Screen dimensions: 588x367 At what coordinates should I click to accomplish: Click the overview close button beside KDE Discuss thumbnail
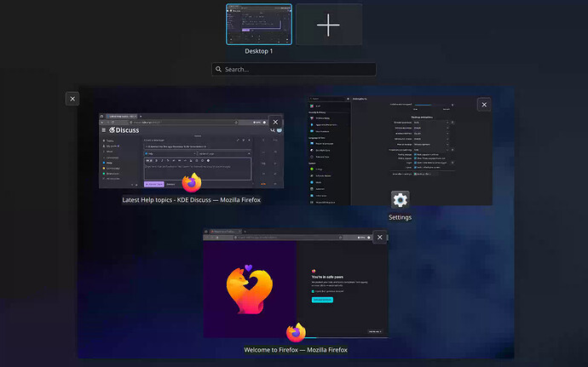tap(72, 99)
